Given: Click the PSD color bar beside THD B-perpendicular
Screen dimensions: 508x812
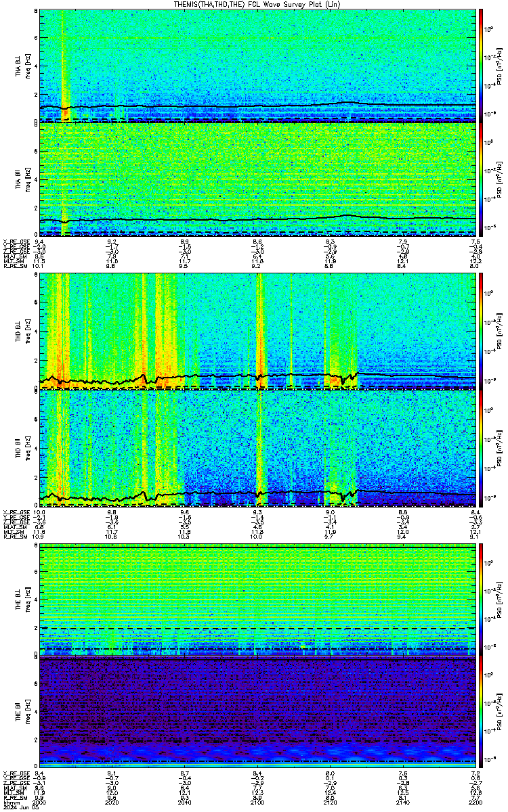Looking at the screenshot, I should 482,330.
